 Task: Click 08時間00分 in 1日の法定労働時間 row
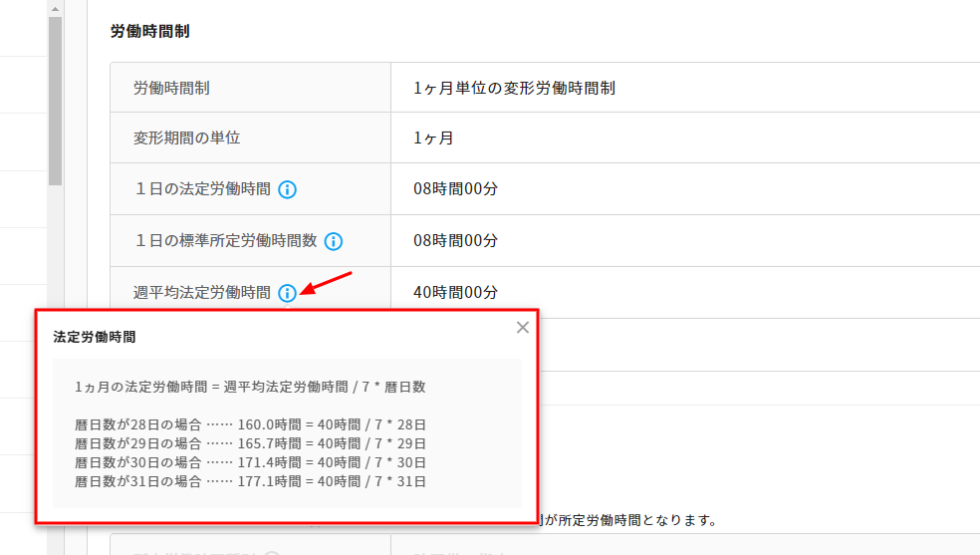455,189
